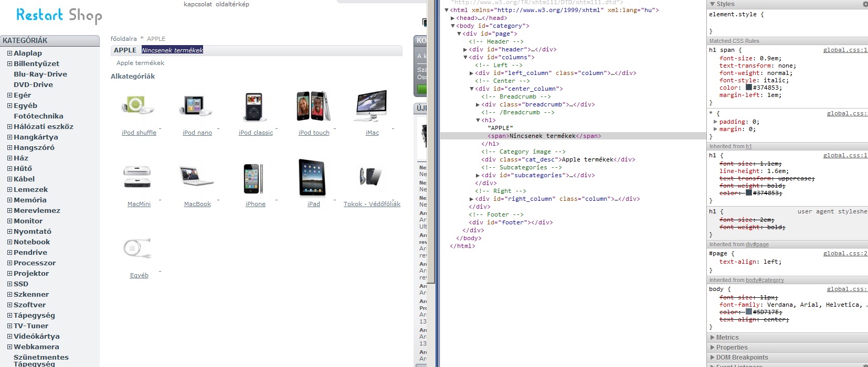Expand div.breadcrumb node in DOM tree

coord(478,104)
